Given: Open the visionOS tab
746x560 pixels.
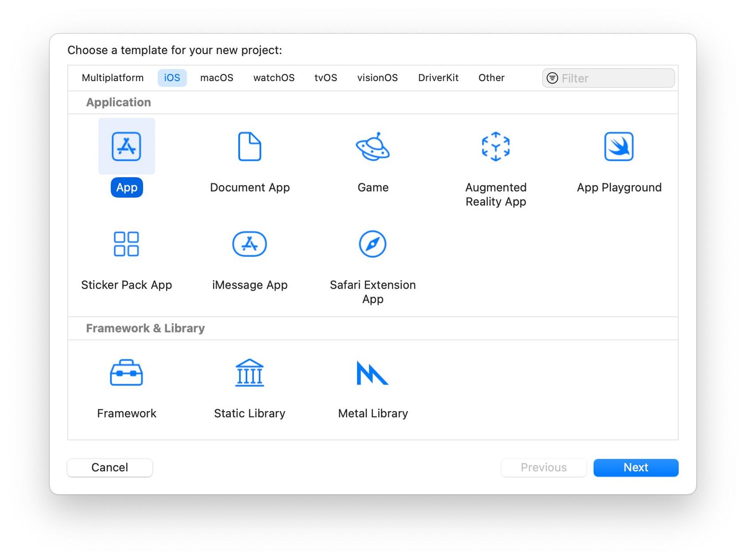Looking at the screenshot, I should pyautogui.click(x=378, y=78).
